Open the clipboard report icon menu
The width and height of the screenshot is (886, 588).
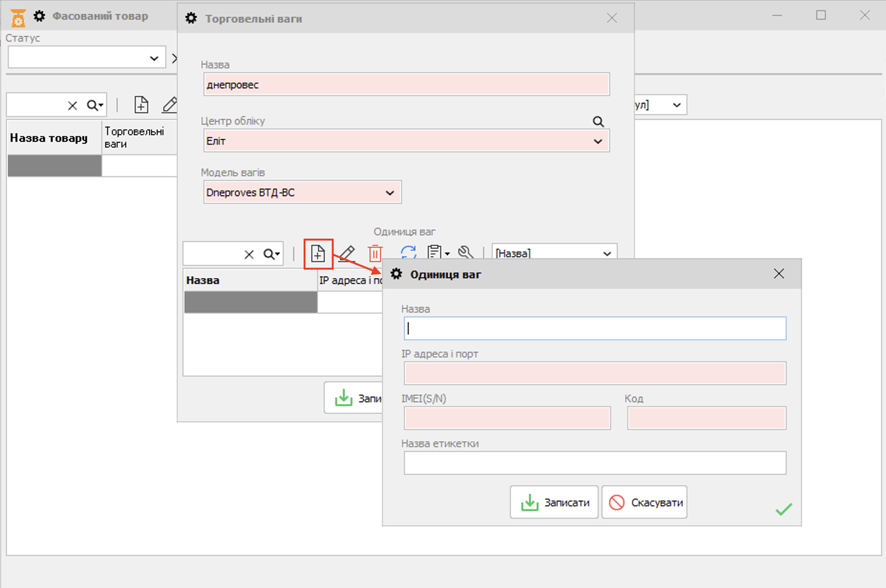click(x=438, y=252)
